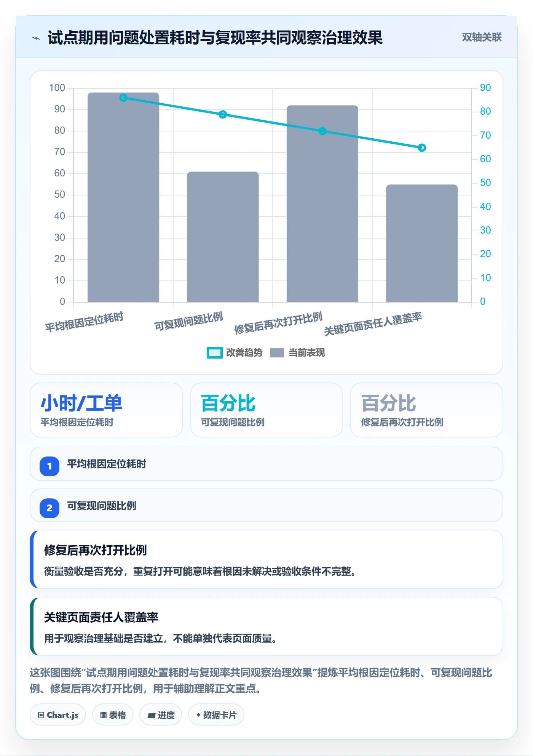The width and height of the screenshot is (533, 756).
Task: Click the 表格 tag
Action: point(113,715)
